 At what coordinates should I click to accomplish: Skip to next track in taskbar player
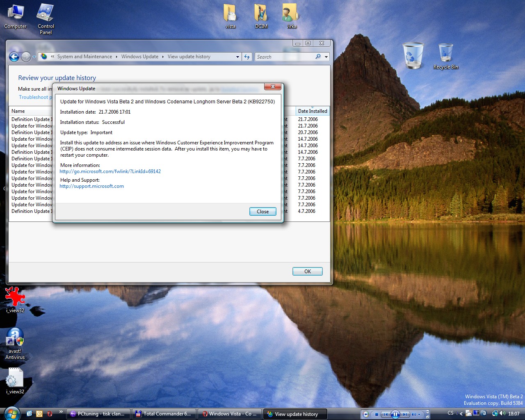[x=405, y=414]
